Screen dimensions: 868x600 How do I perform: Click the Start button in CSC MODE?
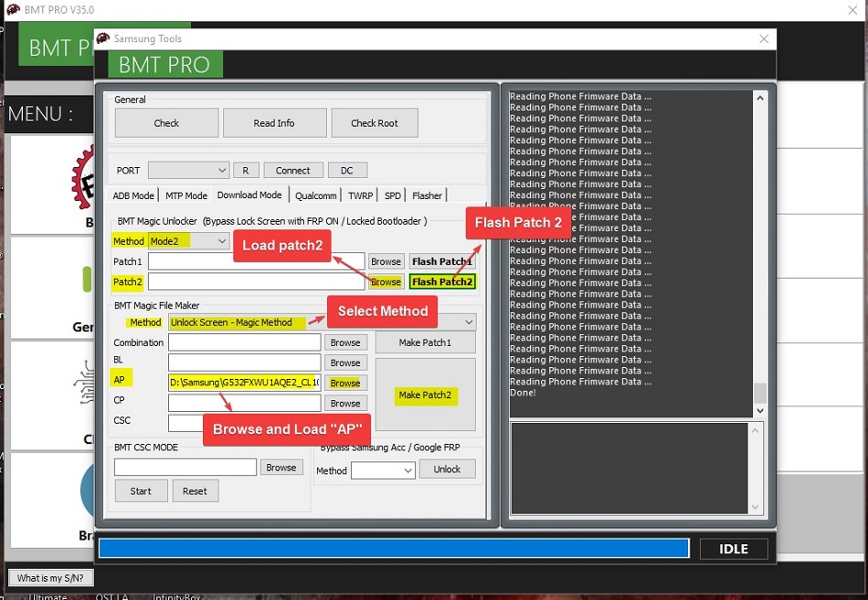(141, 491)
